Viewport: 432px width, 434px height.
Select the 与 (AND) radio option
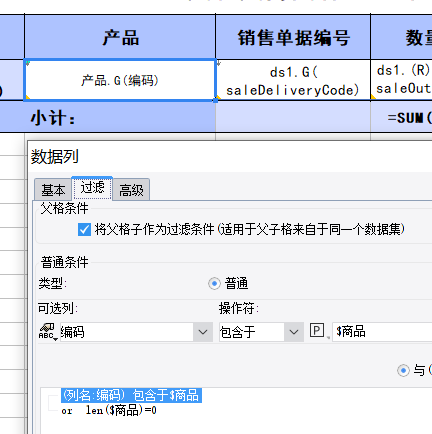click(403, 370)
